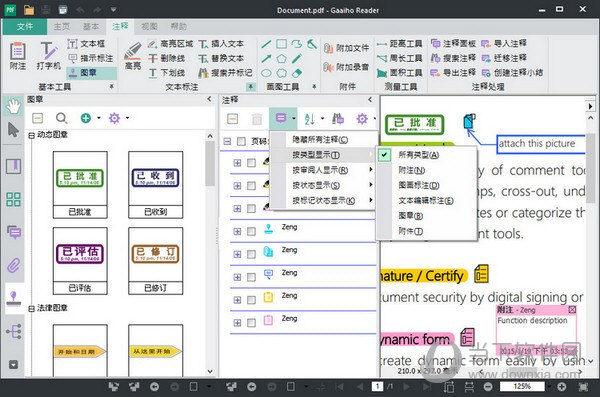Select the rectangle drawing tool

point(282,44)
